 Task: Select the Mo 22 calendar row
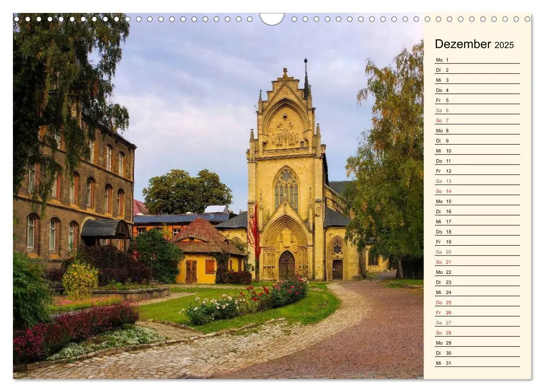(x=477, y=272)
